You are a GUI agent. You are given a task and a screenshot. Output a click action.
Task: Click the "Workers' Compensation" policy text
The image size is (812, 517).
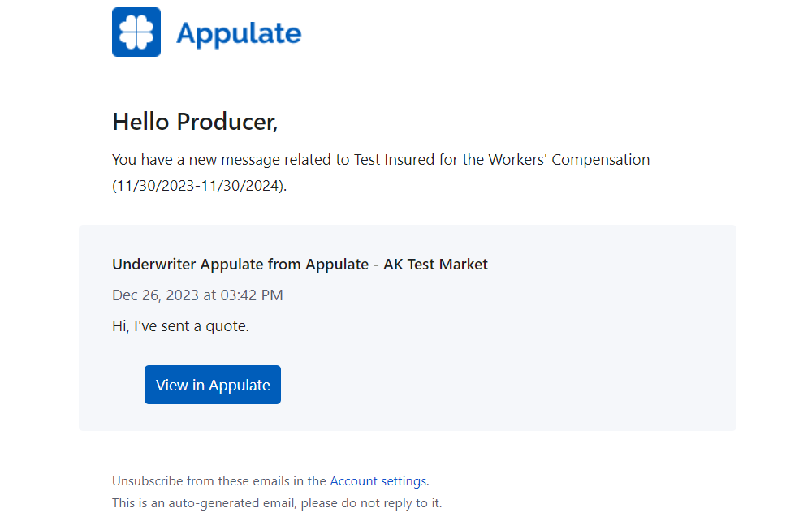(568, 160)
